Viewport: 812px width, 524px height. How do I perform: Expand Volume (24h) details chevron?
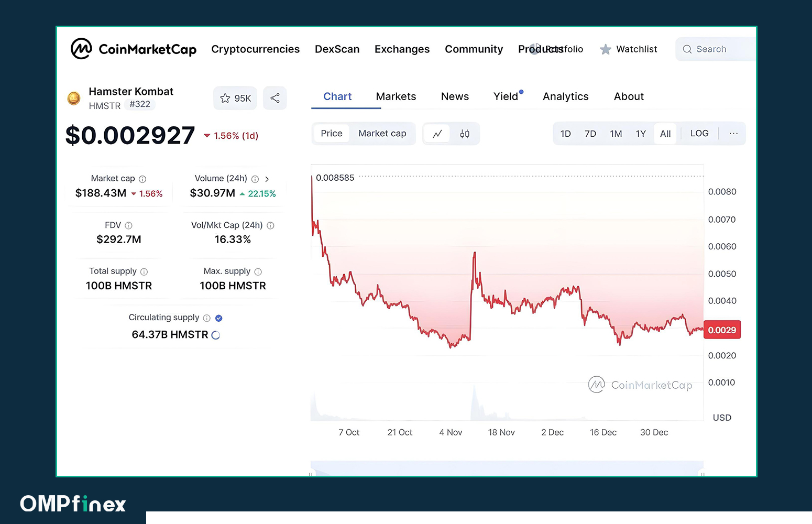tap(267, 179)
